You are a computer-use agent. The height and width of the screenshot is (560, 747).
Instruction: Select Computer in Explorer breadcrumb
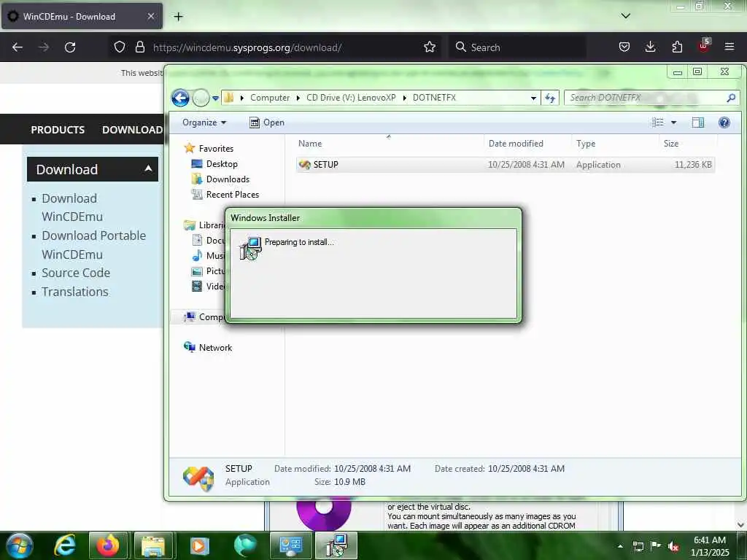pos(270,98)
